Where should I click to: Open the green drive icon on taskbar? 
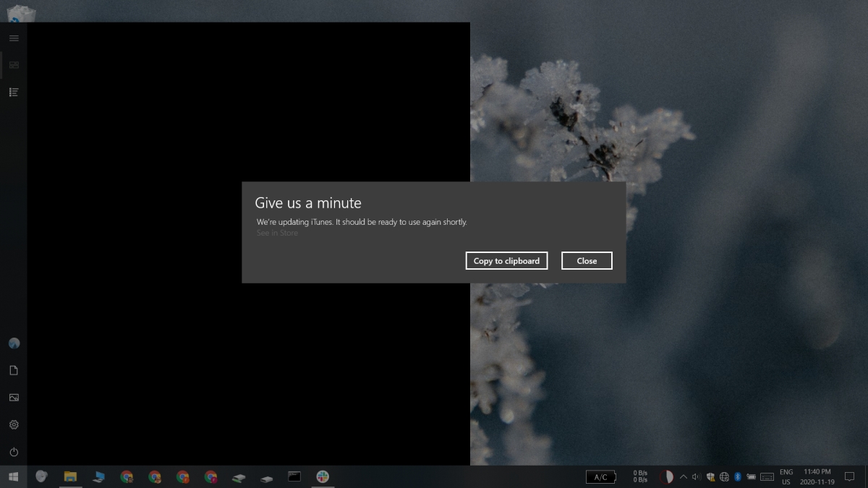pyautogui.click(x=239, y=477)
